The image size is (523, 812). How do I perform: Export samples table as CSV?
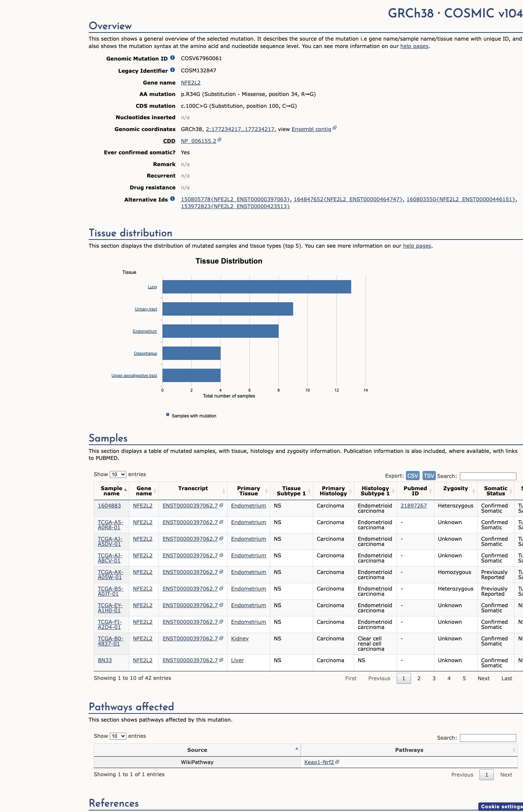click(x=413, y=475)
